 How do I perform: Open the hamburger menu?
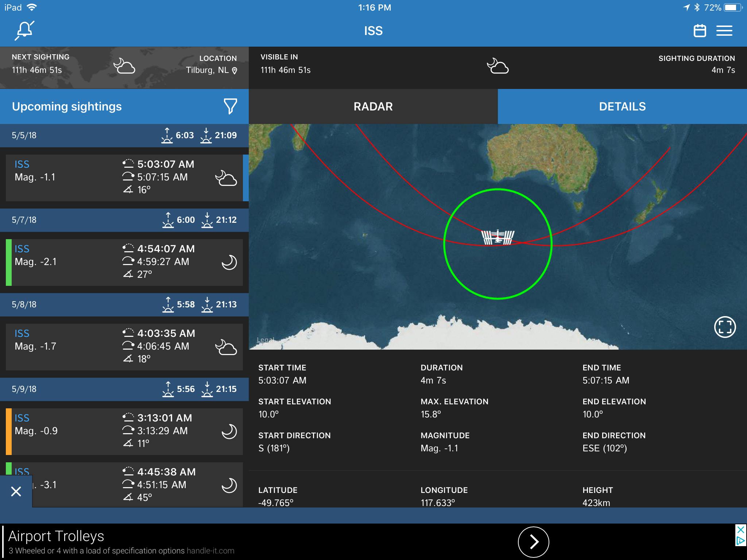pyautogui.click(x=724, y=31)
